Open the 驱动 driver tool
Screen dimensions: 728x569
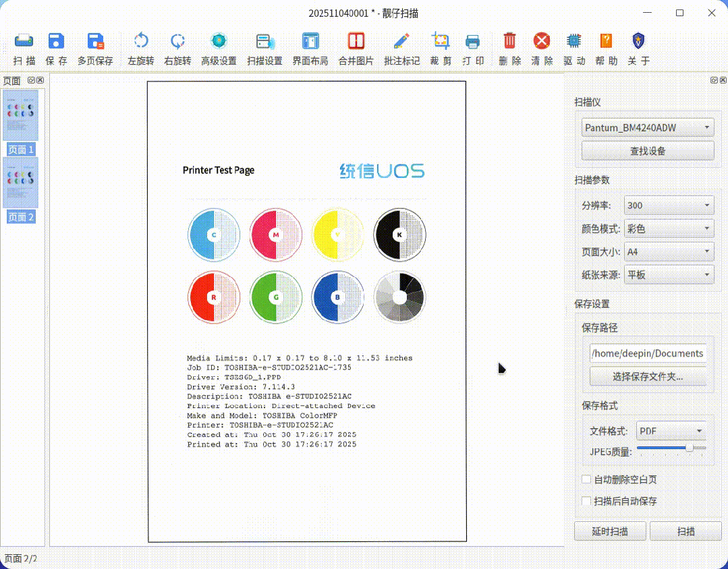click(574, 49)
